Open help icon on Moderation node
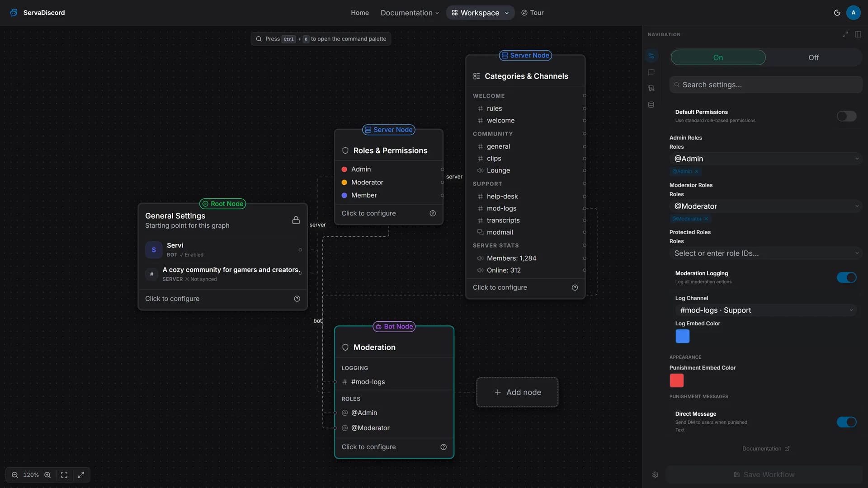The height and width of the screenshot is (488, 868). (443, 447)
